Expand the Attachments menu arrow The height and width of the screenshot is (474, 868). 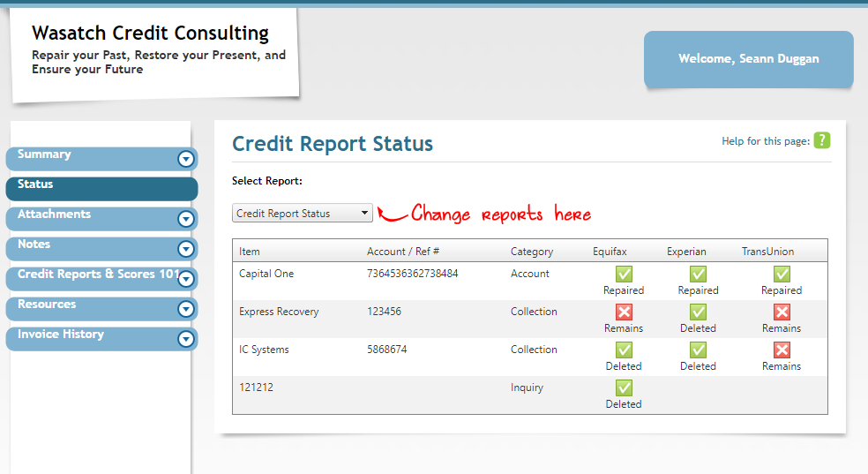coord(186,219)
